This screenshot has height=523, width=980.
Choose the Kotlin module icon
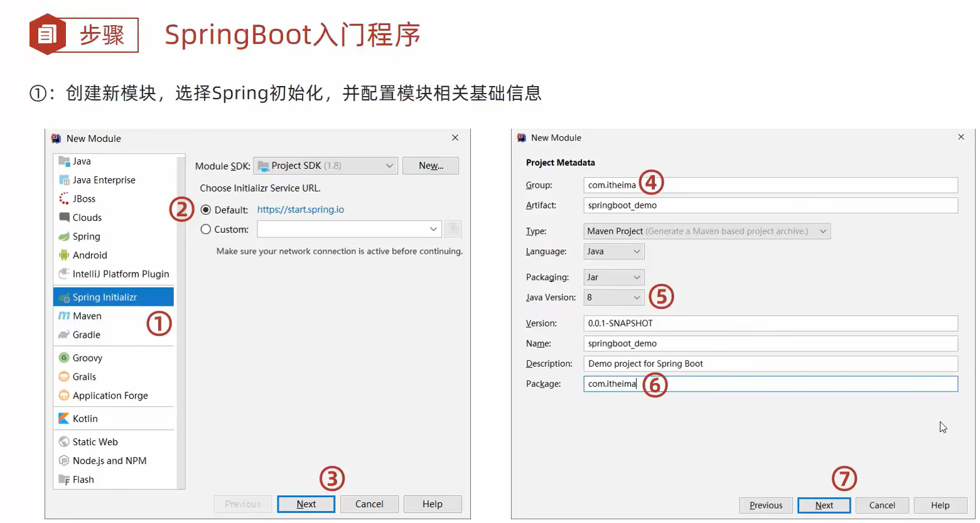coord(64,419)
